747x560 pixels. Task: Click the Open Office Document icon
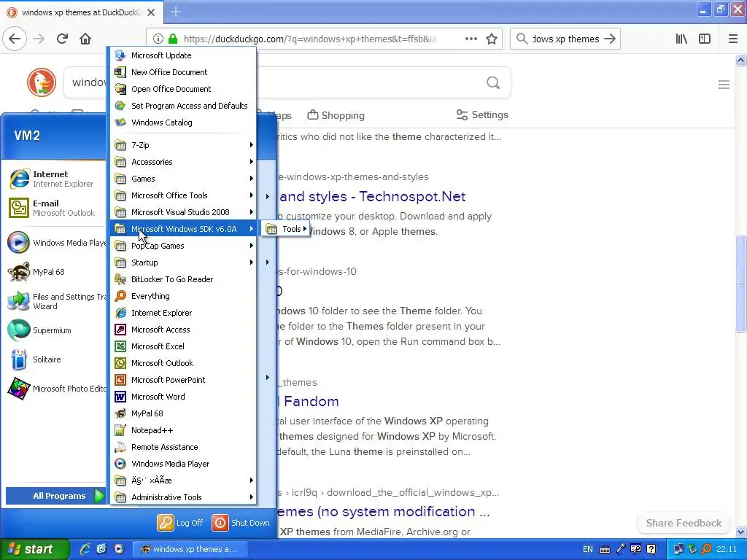point(120,89)
